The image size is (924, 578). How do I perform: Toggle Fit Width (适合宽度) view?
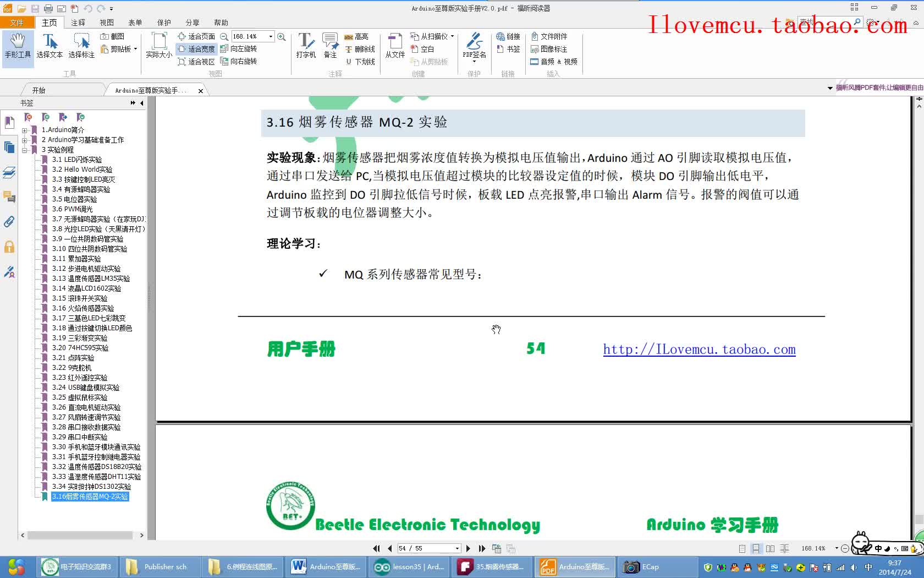point(196,49)
